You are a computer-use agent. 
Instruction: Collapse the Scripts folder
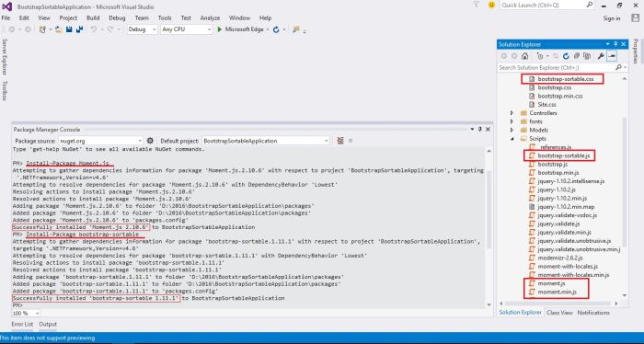pyautogui.click(x=512, y=139)
